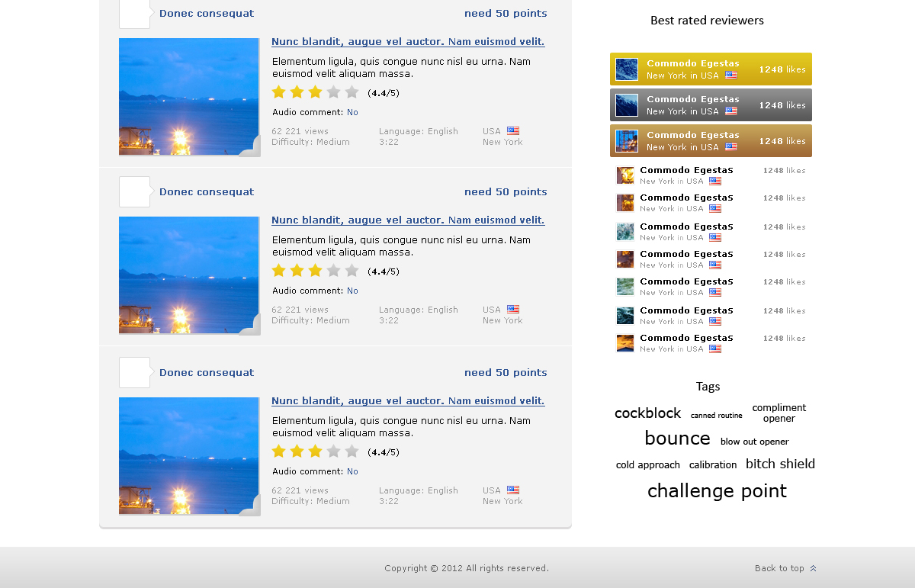Click the avatar in the gold Commodo Egestas row
915x588 pixels.
[627, 69]
